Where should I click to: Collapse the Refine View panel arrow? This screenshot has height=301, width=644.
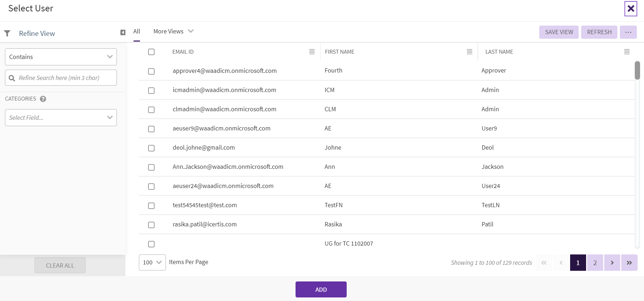pos(123,33)
